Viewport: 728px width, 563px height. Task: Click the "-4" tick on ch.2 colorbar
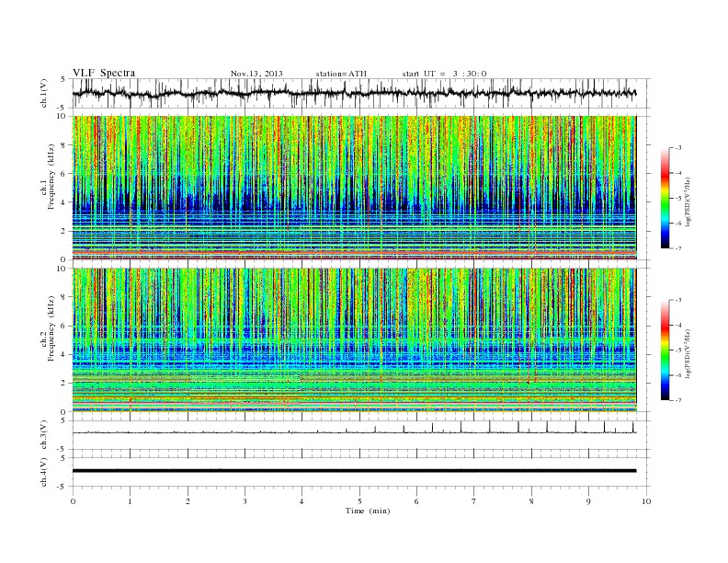pyautogui.click(x=678, y=325)
